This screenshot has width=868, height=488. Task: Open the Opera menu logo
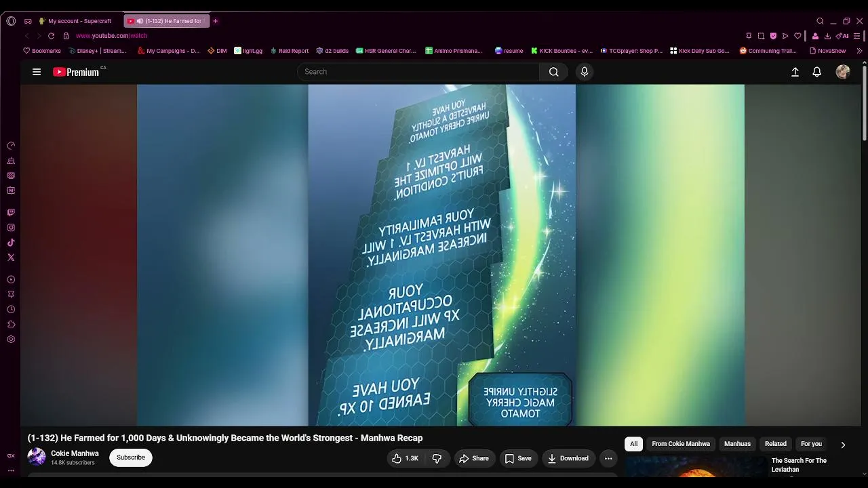pos(11,21)
